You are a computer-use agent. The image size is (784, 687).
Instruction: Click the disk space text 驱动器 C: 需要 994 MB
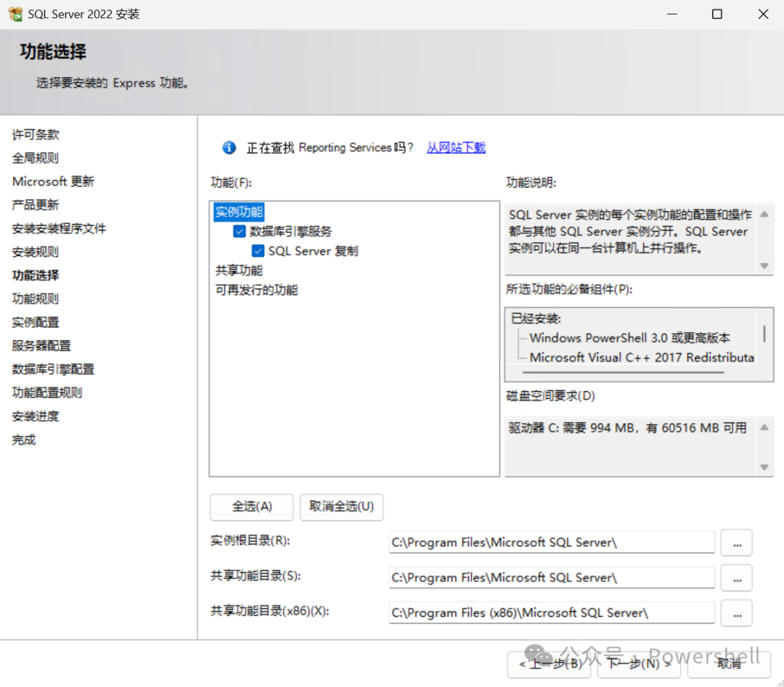(x=627, y=428)
